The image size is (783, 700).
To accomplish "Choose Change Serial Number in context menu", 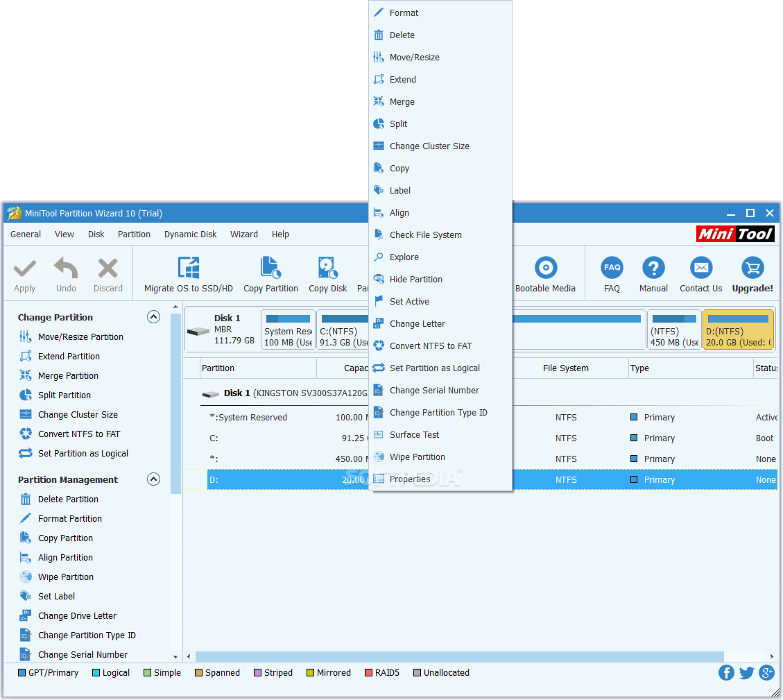I will 440,390.
